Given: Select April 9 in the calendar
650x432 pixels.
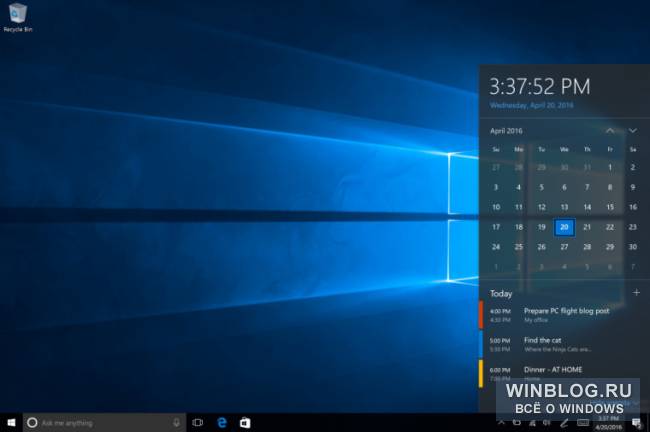Looking at the screenshot, I should [x=633, y=187].
